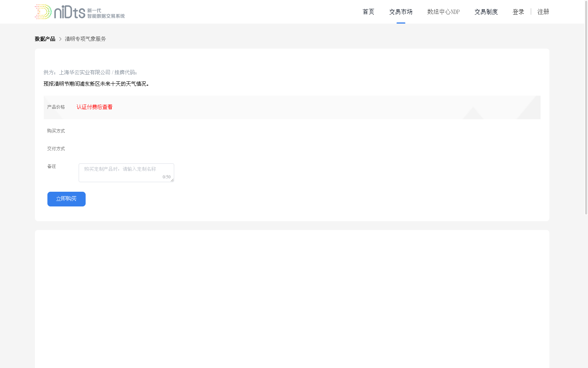Click the 备注 field resize handle corner
Image resolution: width=588 pixels, height=368 pixels.
coord(172,180)
